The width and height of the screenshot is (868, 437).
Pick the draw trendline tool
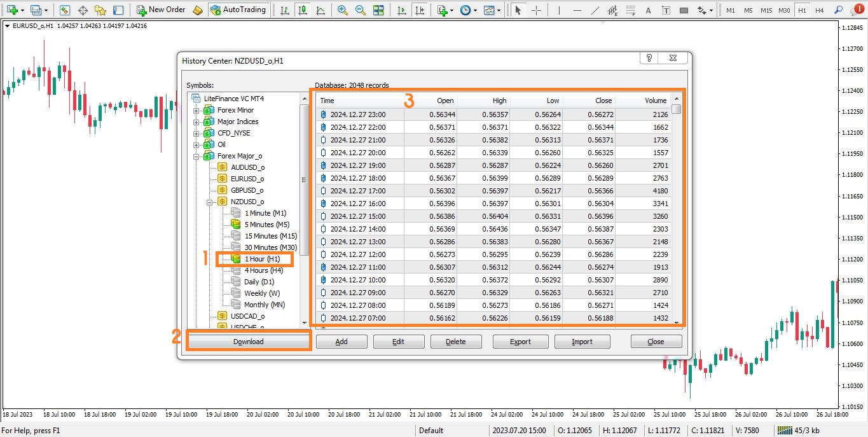(595, 10)
